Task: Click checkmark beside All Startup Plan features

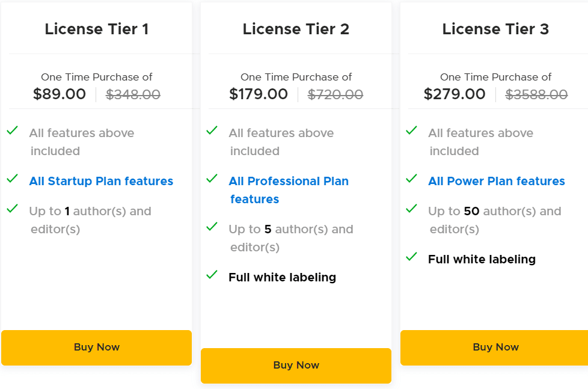Action: pyautogui.click(x=13, y=179)
